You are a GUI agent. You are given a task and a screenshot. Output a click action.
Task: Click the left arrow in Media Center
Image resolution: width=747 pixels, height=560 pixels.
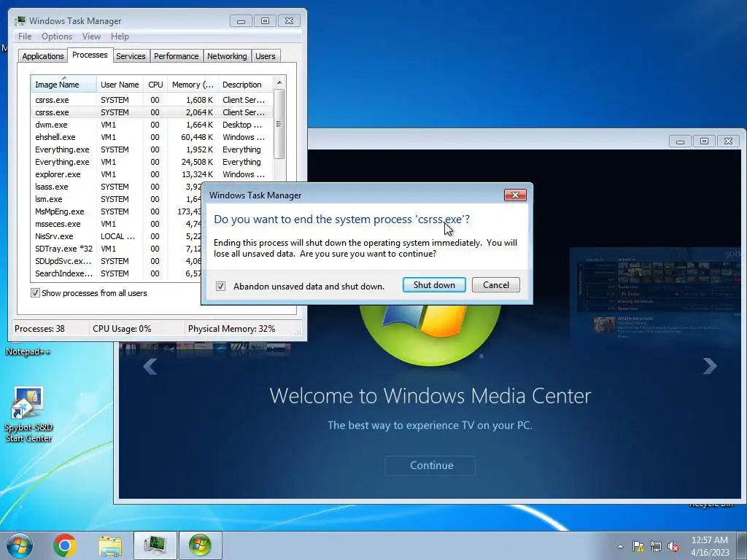tap(150, 366)
